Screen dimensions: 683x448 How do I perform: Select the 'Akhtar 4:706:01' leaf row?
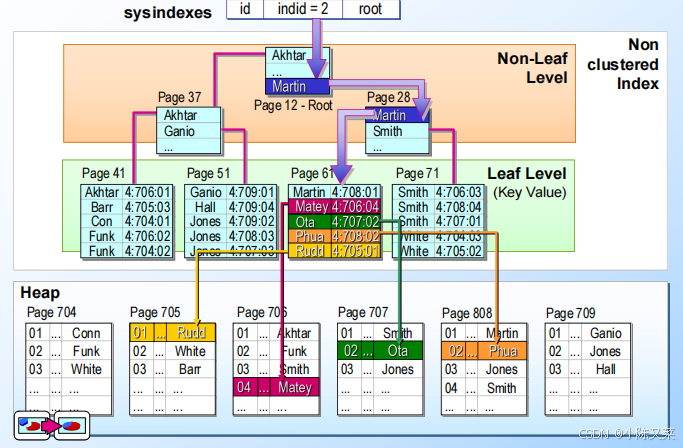127,192
